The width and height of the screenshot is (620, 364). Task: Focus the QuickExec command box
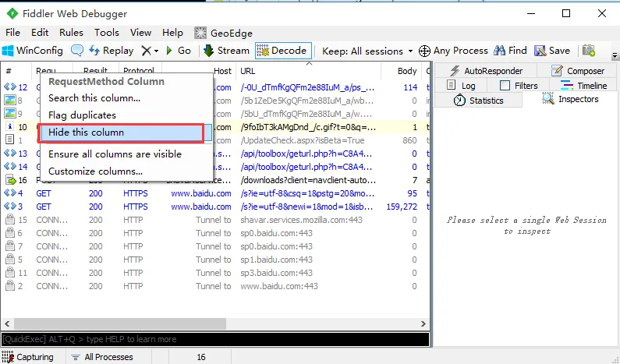point(215,339)
